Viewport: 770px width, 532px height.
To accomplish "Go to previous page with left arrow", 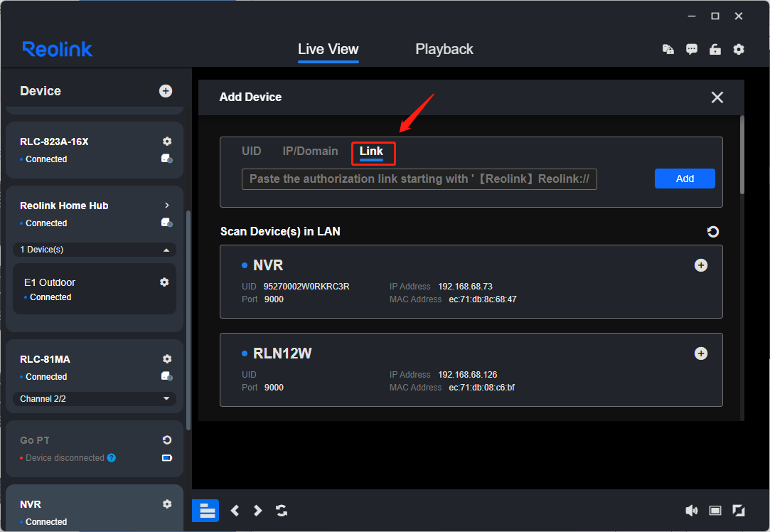I will click(x=235, y=511).
